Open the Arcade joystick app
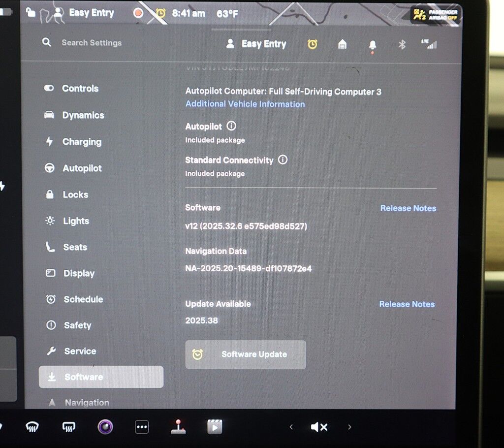 coord(178,426)
